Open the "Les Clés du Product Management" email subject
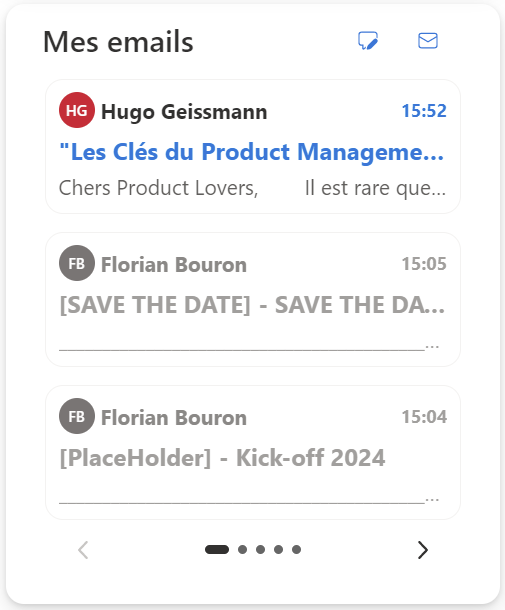The height and width of the screenshot is (610, 505). point(252,152)
